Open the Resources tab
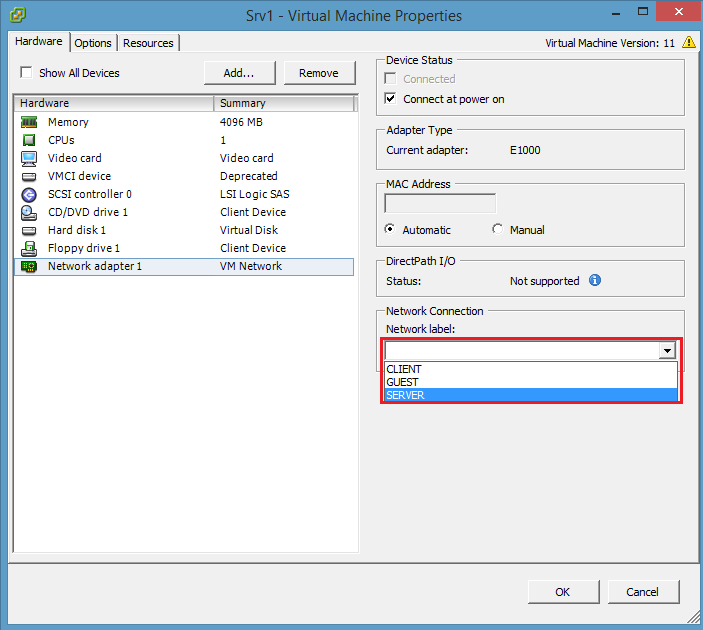The height and width of the screenshot is (630, 703). (148, 43)
